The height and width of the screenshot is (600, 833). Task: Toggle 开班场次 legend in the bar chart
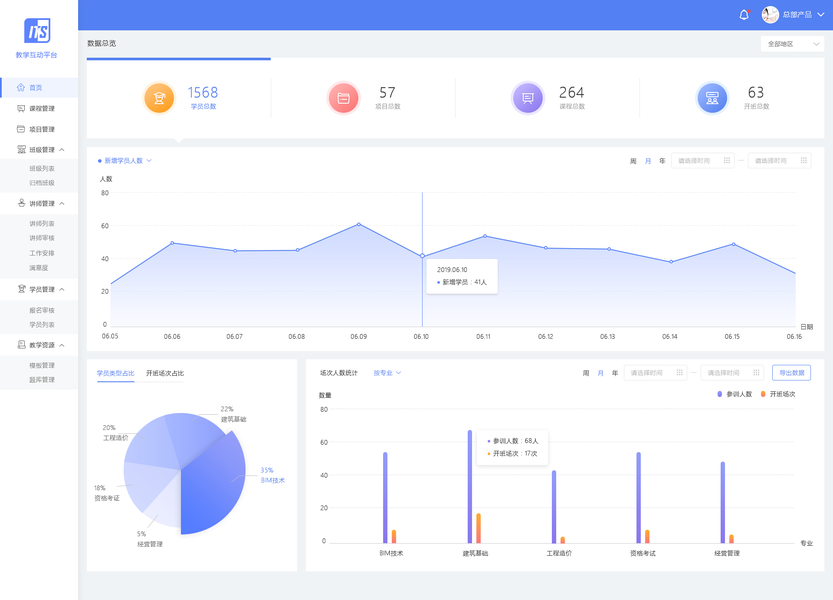point(778,394)
